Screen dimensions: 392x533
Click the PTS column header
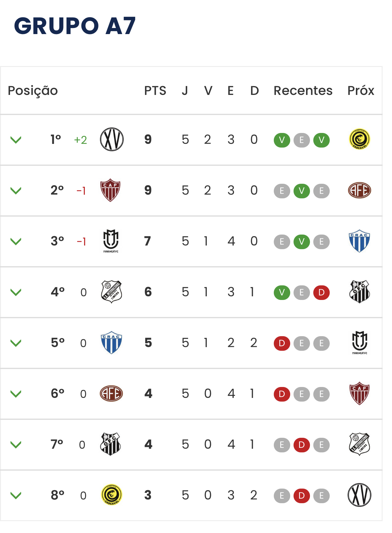[155, 91]
